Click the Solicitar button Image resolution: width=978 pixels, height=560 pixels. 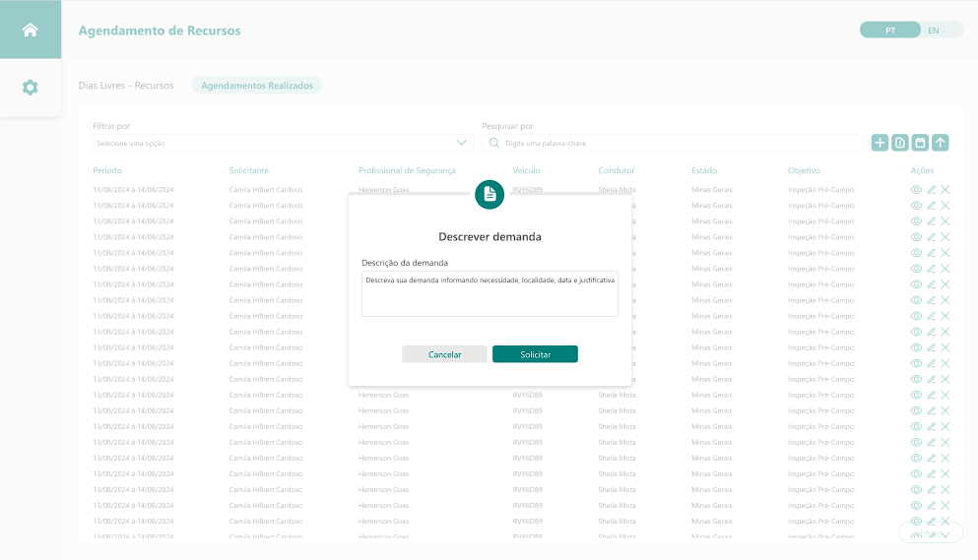[535, 354]
